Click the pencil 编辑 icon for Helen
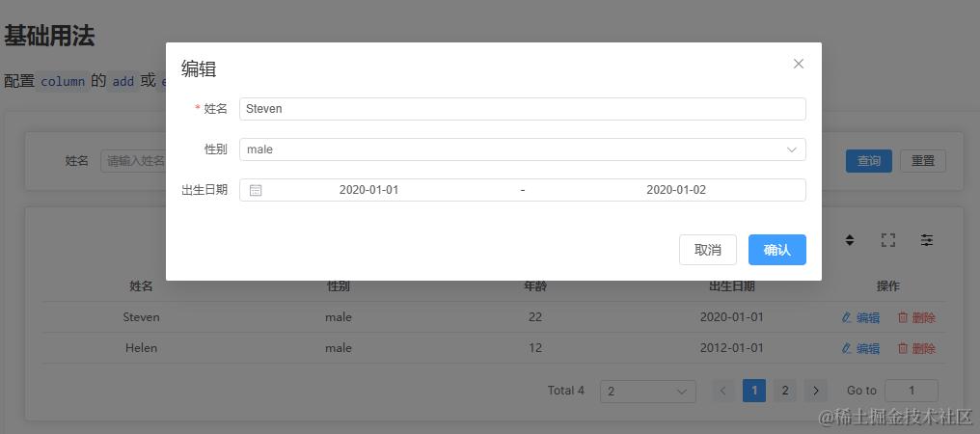The height and width of the screenshot is (434, 980). click(x=847, y=348)
